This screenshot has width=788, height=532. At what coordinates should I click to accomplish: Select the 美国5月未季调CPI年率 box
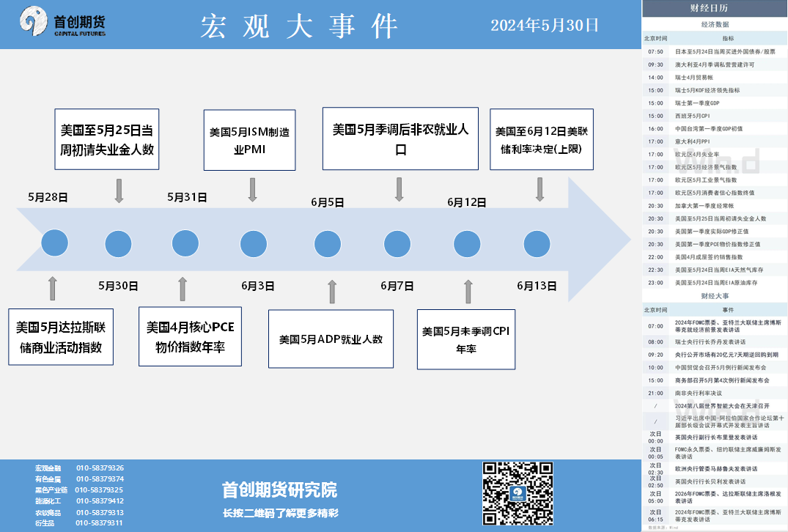(x=466, y=339)
